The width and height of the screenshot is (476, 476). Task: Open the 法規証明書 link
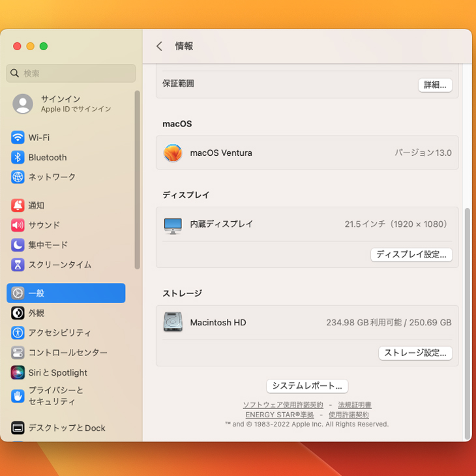[x=355, y=405]
